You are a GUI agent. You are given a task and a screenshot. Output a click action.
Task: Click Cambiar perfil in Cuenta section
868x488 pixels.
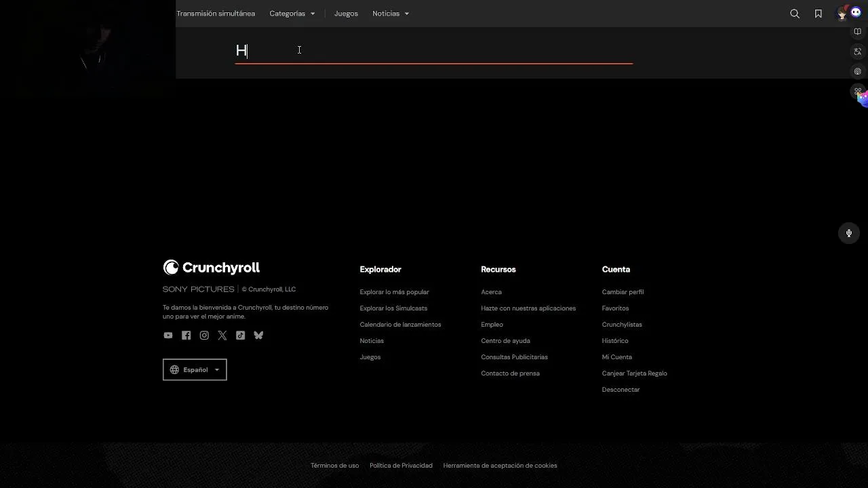tap(623, 292)
